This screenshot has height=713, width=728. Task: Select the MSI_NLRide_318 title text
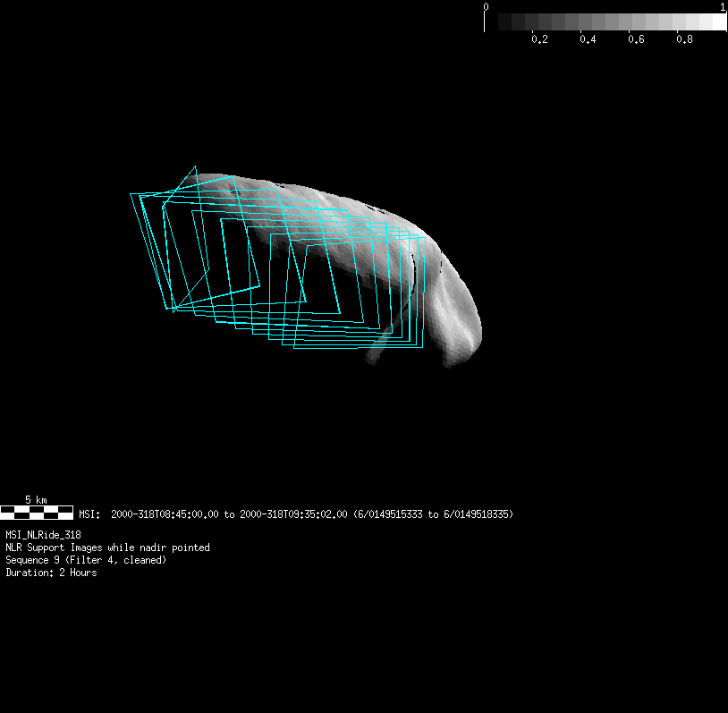point(43,534)
